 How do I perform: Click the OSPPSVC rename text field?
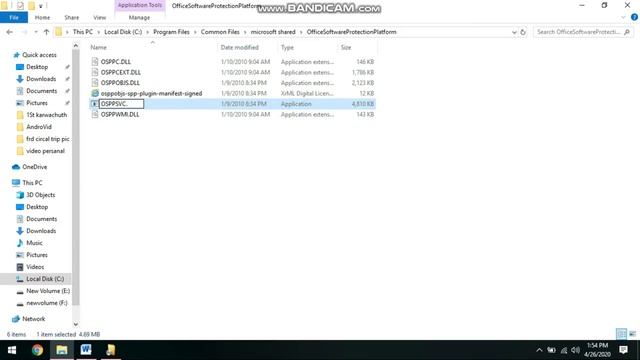[x=122, y=104]
